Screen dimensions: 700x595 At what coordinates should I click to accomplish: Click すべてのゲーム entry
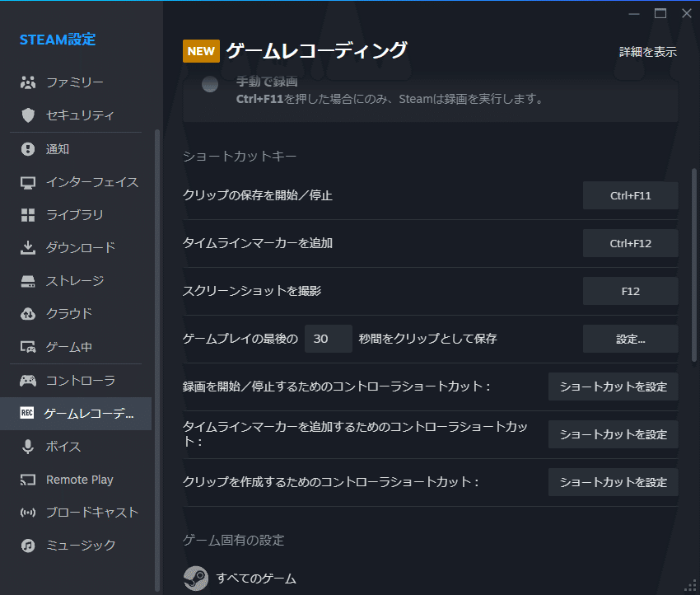[256, 579]
